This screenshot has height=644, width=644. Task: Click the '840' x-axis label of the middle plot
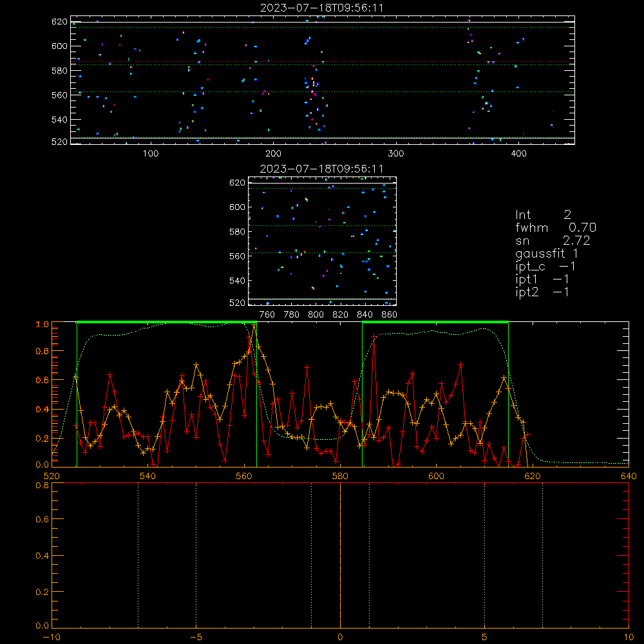pos(365,315)
